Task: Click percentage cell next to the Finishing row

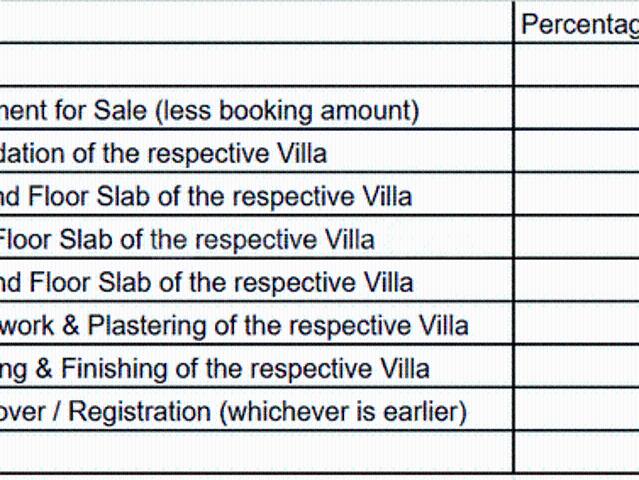Action: point(577,368)
